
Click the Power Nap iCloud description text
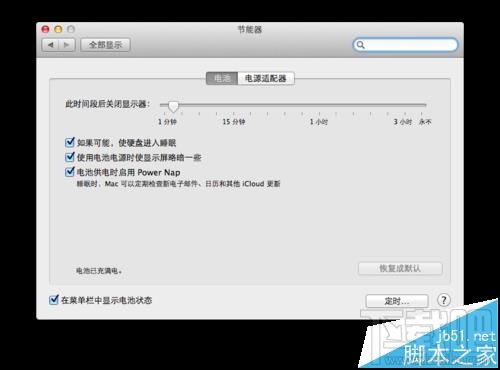pos(178,184)
